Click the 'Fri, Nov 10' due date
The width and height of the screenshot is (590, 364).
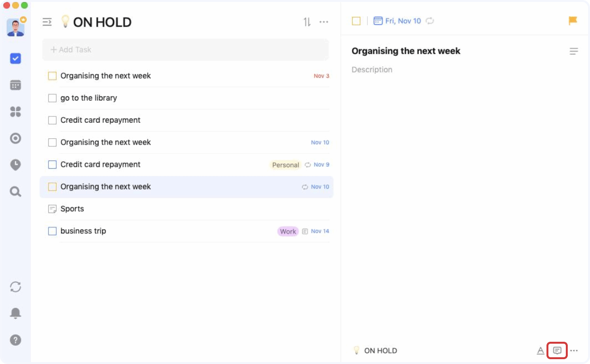(x=398, y=21)
